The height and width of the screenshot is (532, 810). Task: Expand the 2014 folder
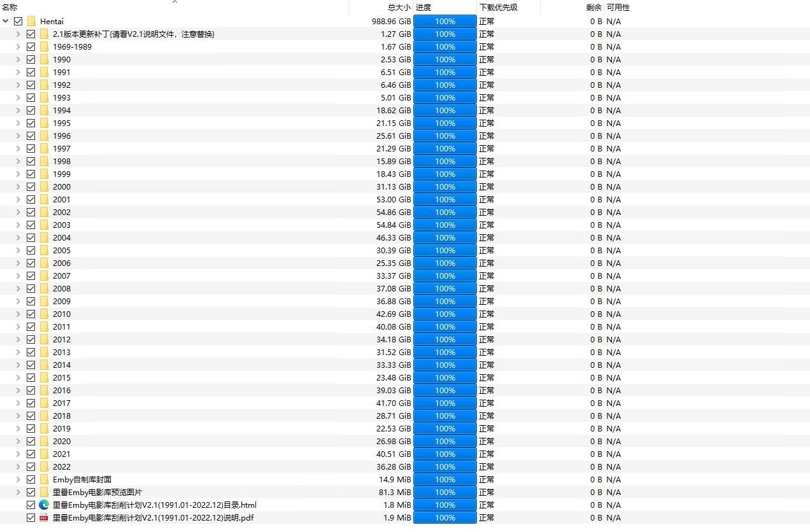[x=18, y=365]
